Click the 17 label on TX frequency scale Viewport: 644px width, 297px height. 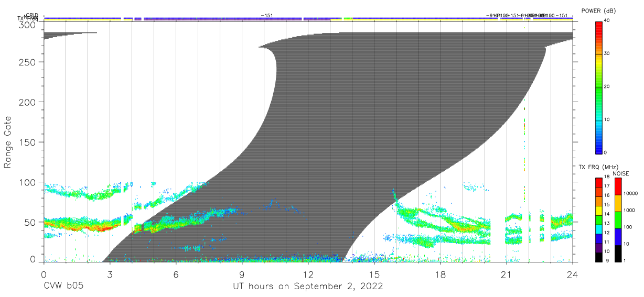click(x=606, y=186)
